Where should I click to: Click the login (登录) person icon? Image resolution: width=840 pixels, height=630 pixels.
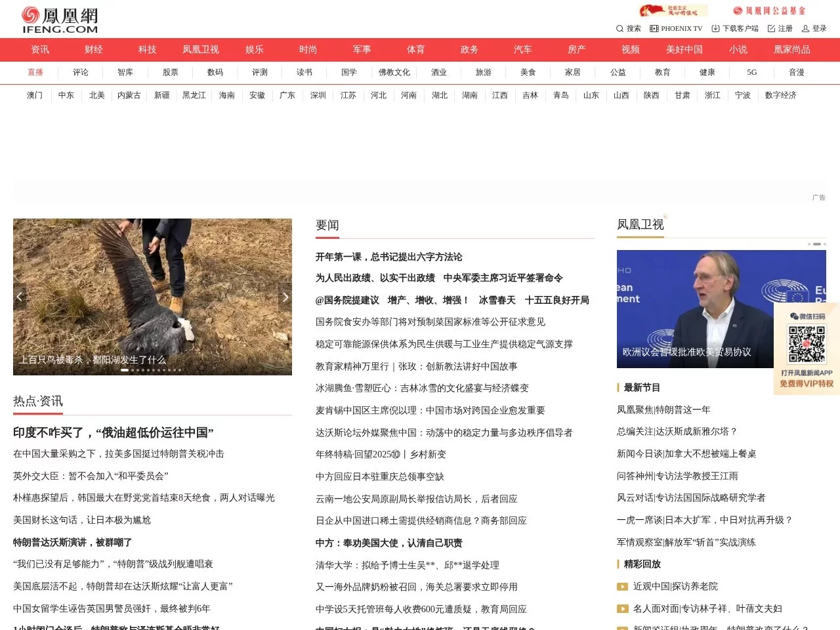805,29
